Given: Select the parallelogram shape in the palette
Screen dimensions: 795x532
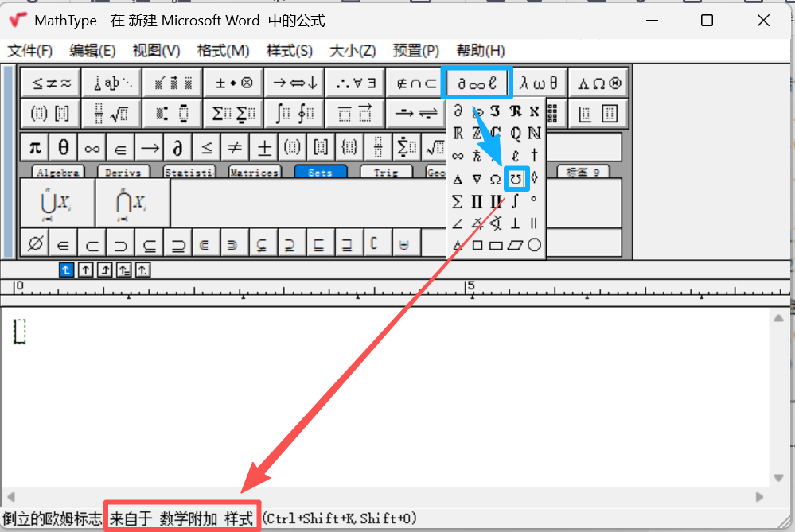Looking at the screenshot, I should 516,245.
